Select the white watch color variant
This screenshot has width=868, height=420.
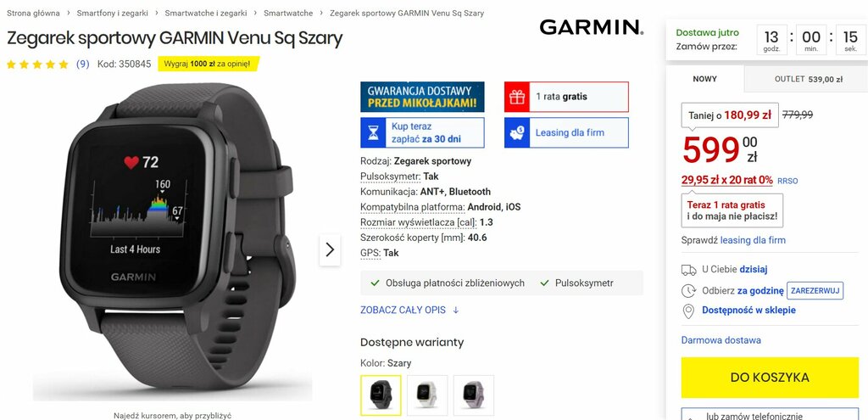click(x=427, y=395)
